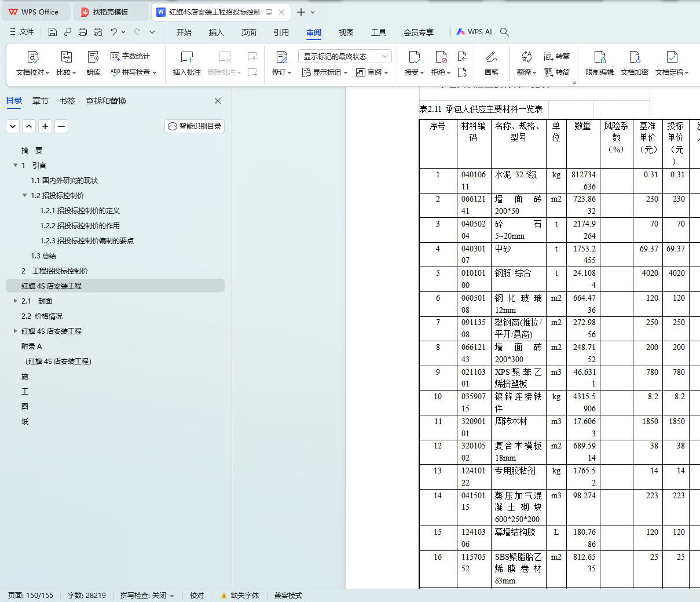Run spelling check 拼写检查
Screen dimensions: 700x602
tap(134, 72)
